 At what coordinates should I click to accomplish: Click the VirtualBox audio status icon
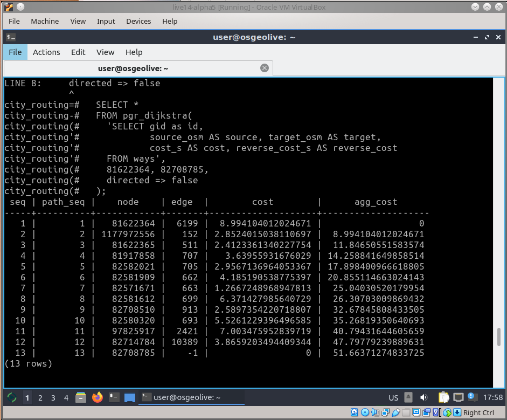point(375,412)
